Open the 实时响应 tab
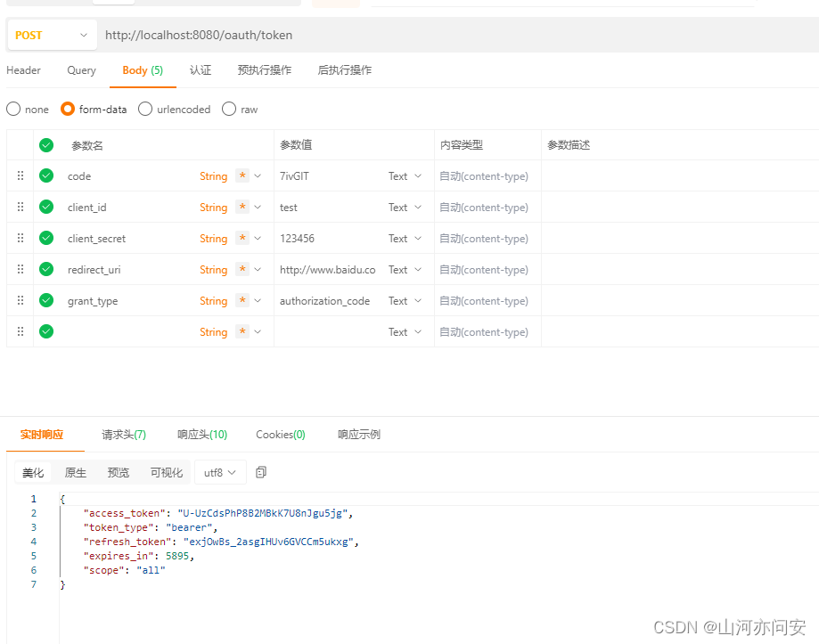819x644 pixels. click(42, 434)
